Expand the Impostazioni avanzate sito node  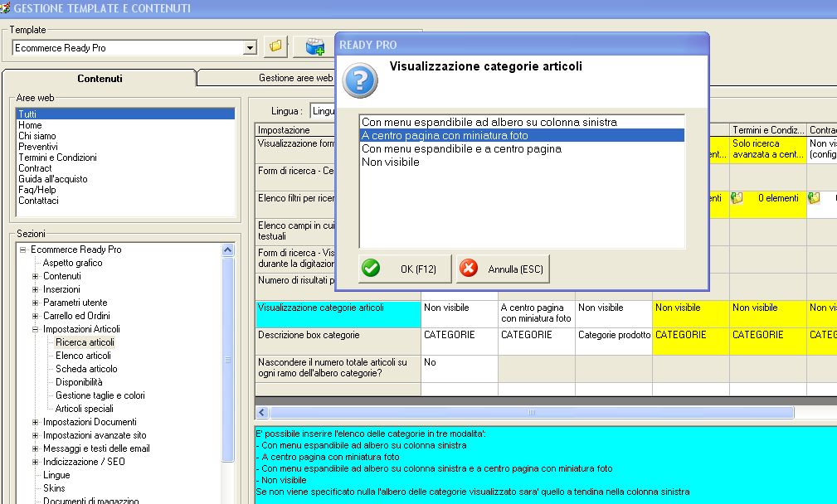35,436
